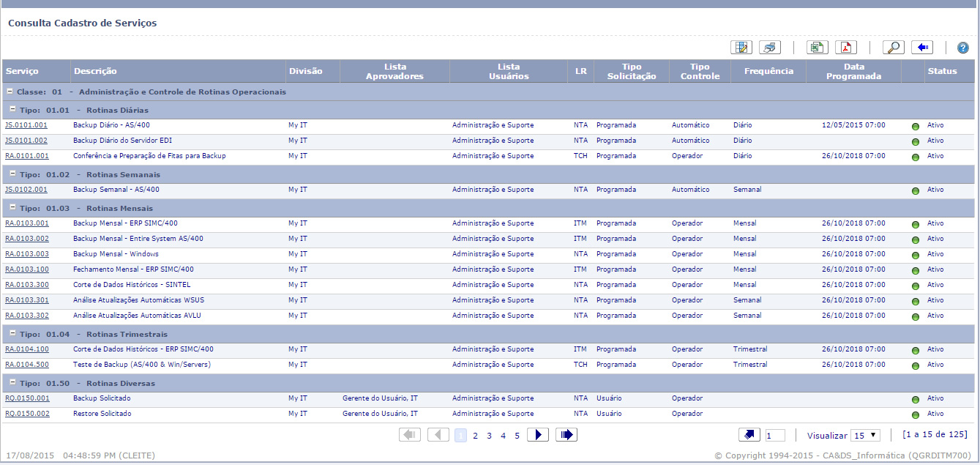Sort by the Descrição column header
This screenshot has height=465, width=980.
coord(95,71)
